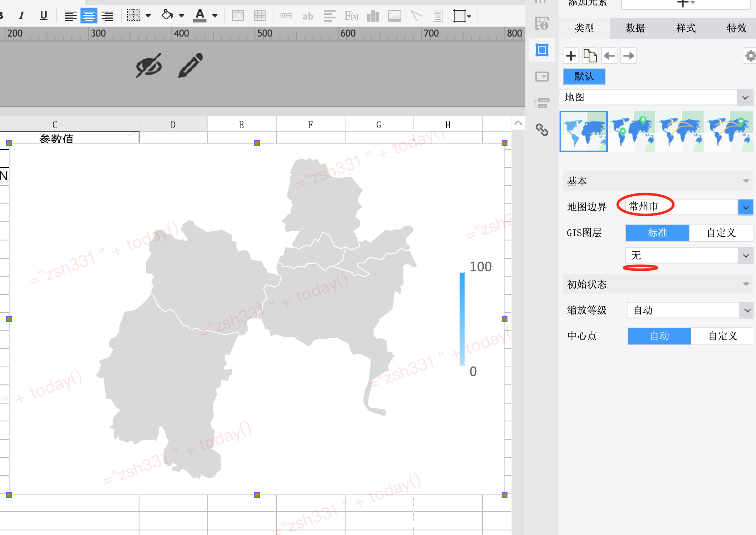
Task: Insert a chart using bar chart icon
Action: tap(373, 16)
